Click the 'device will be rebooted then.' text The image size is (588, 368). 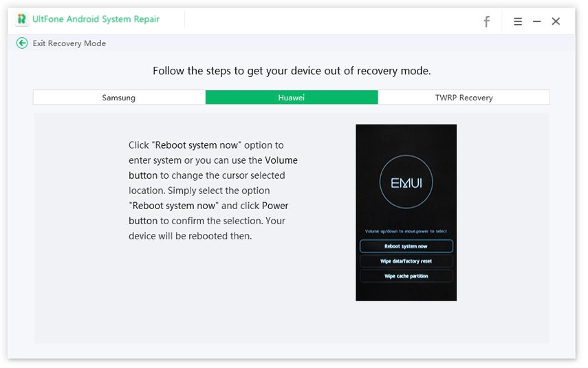(190, 236)
